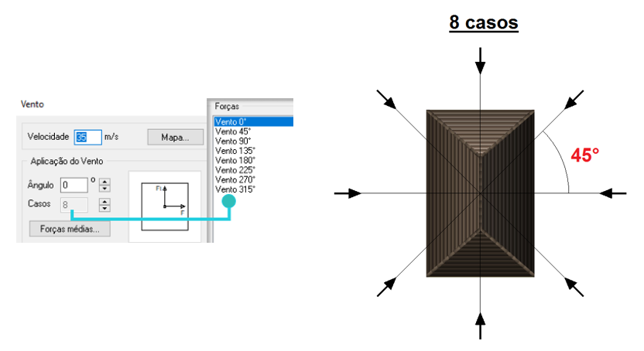The image size is (644, 351).
Task: Open the Mapa... button
Action: coord(176,138)
